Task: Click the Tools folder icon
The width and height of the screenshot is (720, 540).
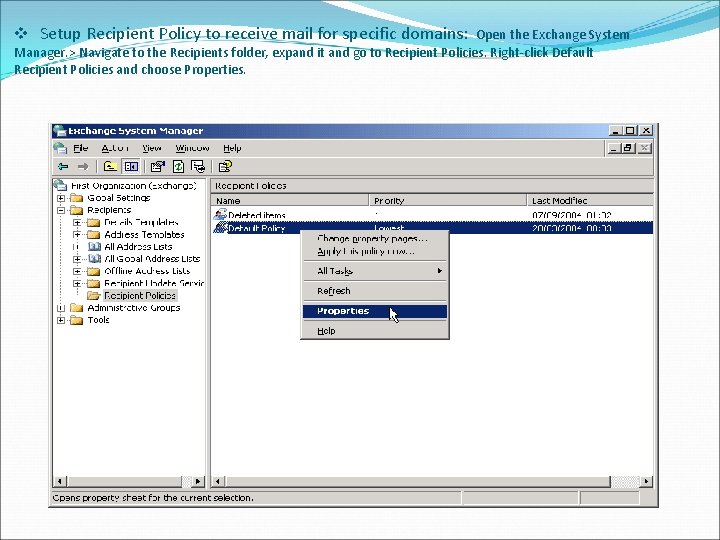Action: (x=77, y=320)
